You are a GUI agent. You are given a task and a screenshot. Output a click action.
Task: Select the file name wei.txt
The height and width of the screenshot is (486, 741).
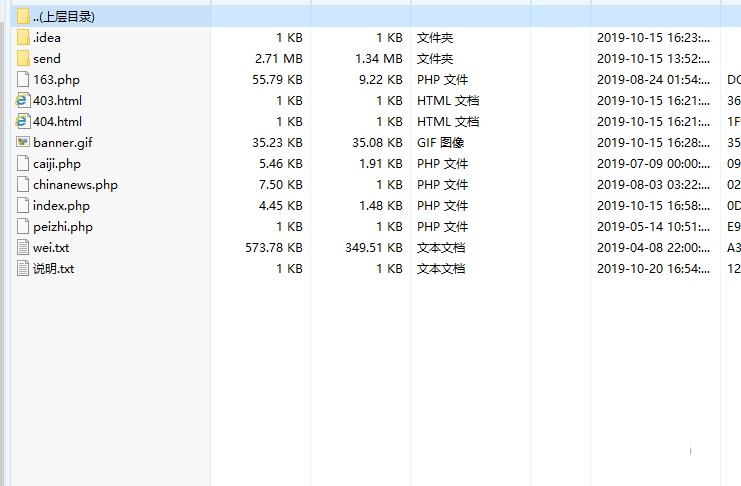51,248
